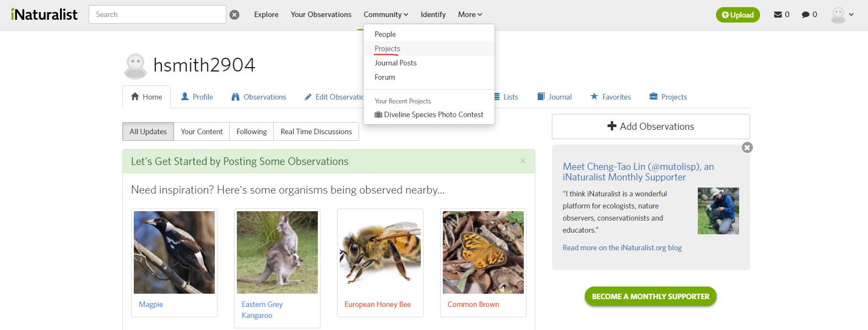
Task: Dismiss the monthly supporter announcement panel
Action: pyautogui.click(x=747, y=147)
